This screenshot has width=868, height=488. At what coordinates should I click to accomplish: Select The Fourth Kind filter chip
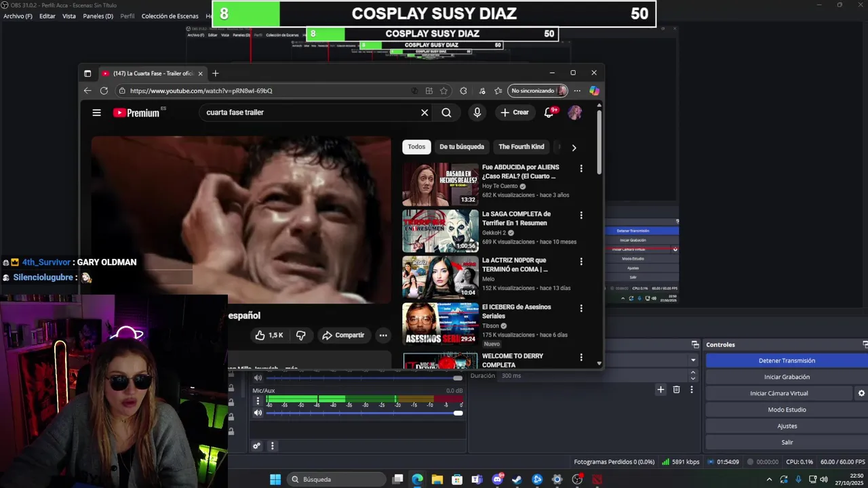click(x=521, y=147)
